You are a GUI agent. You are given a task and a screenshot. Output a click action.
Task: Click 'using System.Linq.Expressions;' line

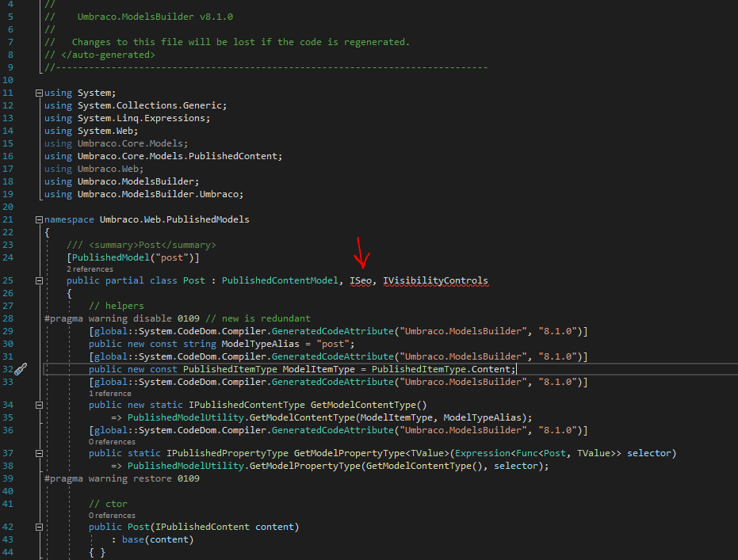pyautogui.click(x=127, y=118)
